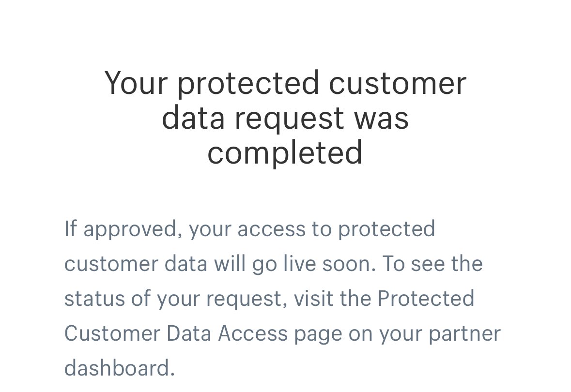The height and width of the screenshot is (392, 571).
Task: Click the word "protected" in the heading
Action: 248,84
